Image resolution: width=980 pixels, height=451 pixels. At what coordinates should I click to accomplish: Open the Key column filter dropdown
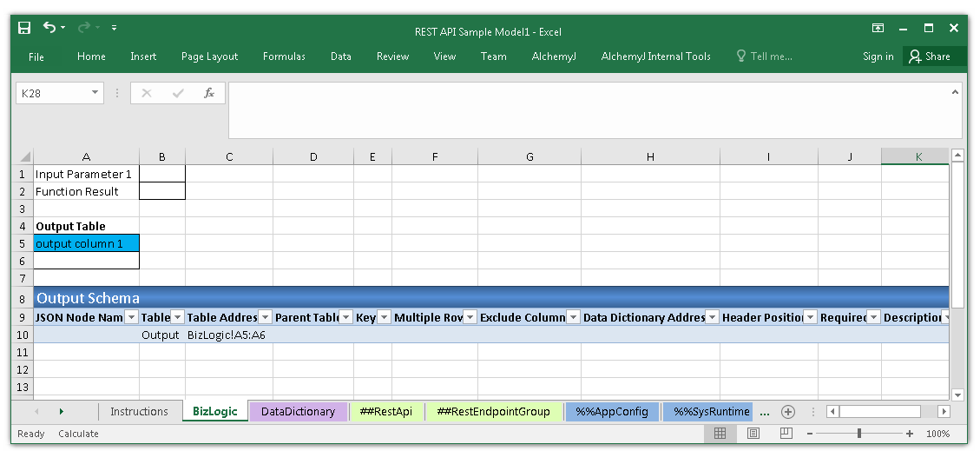(384, 318)
